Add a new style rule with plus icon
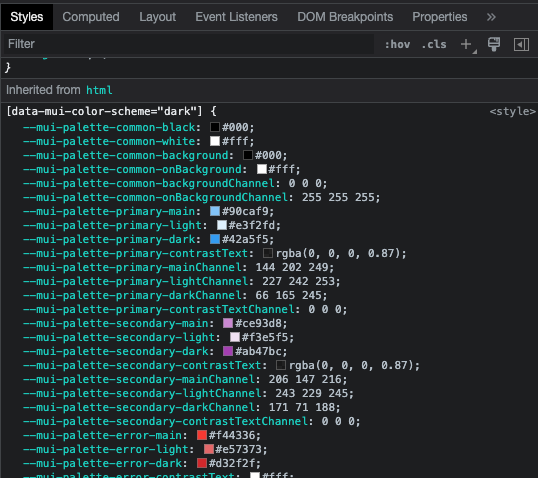 click(x=466, y=44)
